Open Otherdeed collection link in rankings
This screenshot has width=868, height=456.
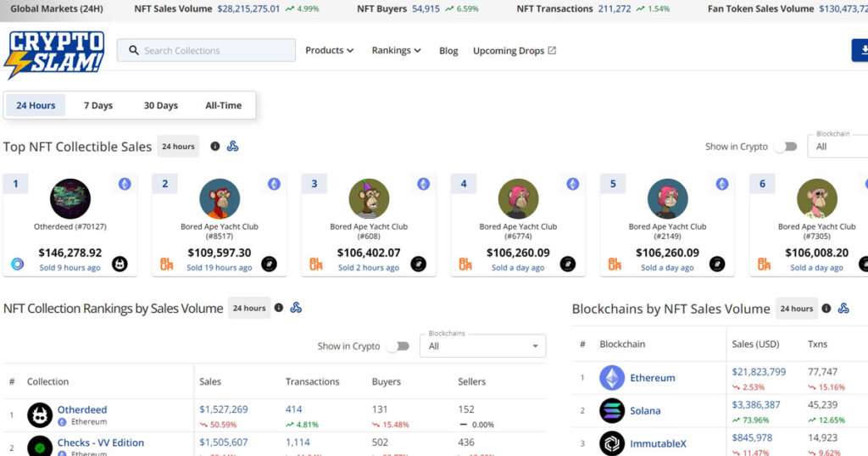tap(82, 409)
